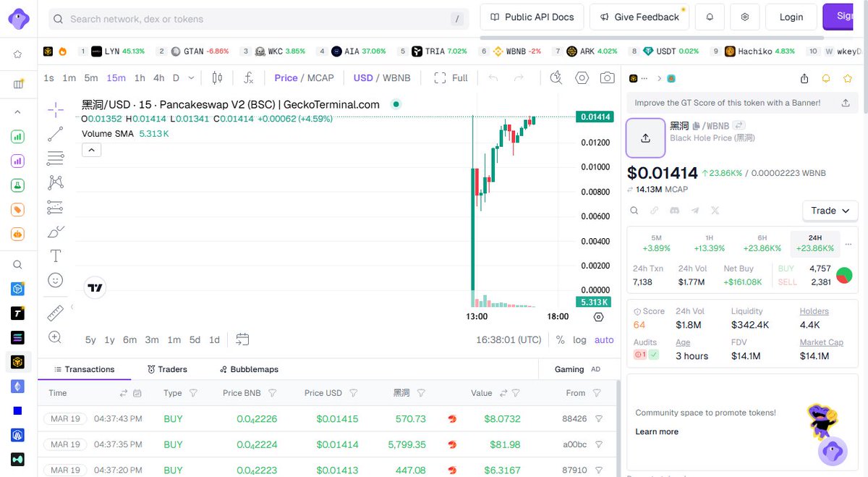The height and width of the screenshot is (477, 868).
Task: Click the go-to-date calendar icon
Action: [242, 339]
